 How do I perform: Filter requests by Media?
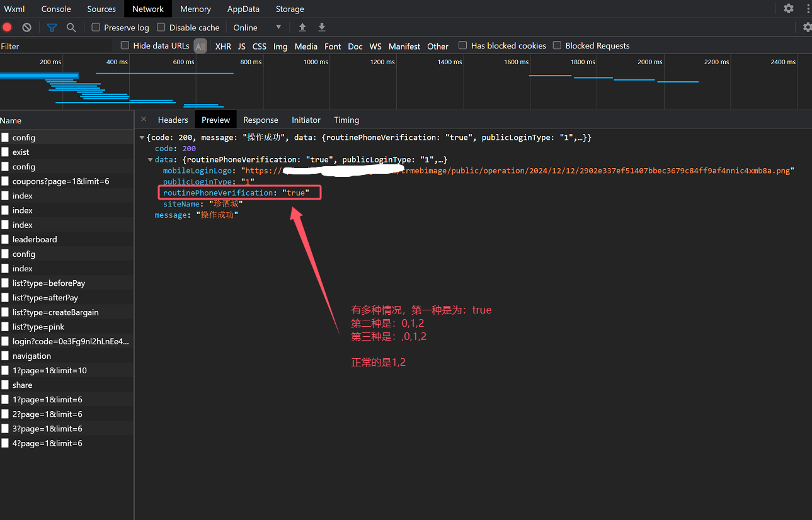(306, 46)
